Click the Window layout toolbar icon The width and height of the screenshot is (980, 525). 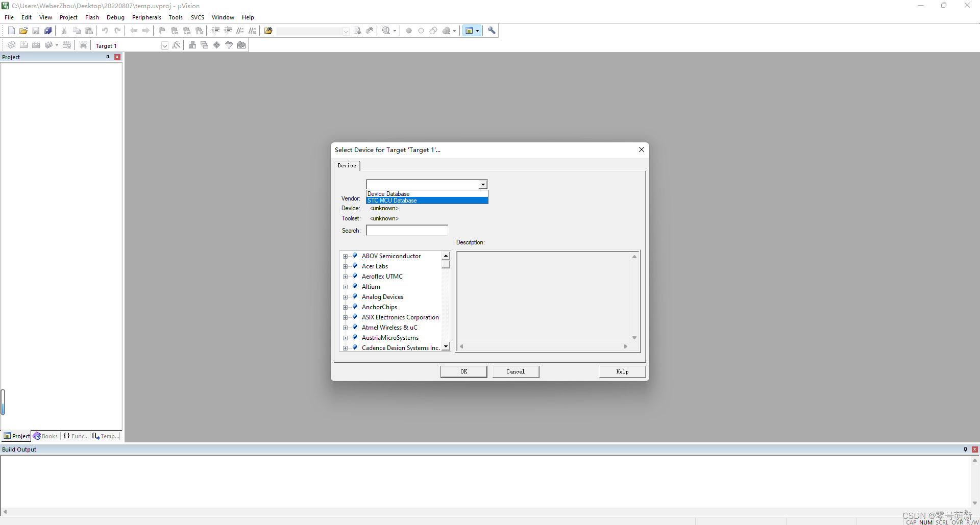coord(469,31)
